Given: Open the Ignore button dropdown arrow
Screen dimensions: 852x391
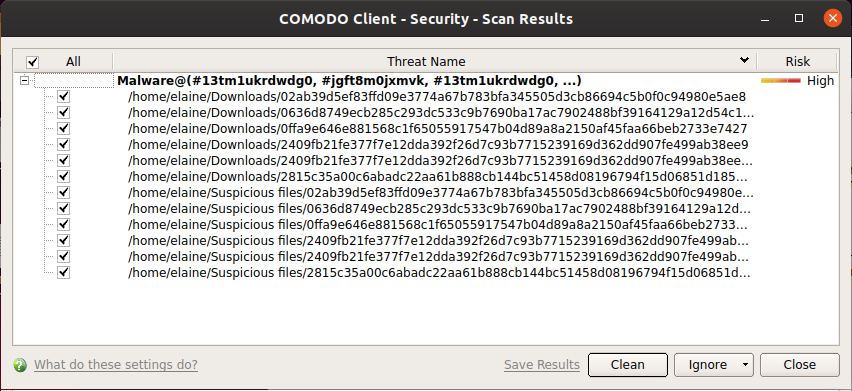Looking at the screenshot, I should click(745, 364).
